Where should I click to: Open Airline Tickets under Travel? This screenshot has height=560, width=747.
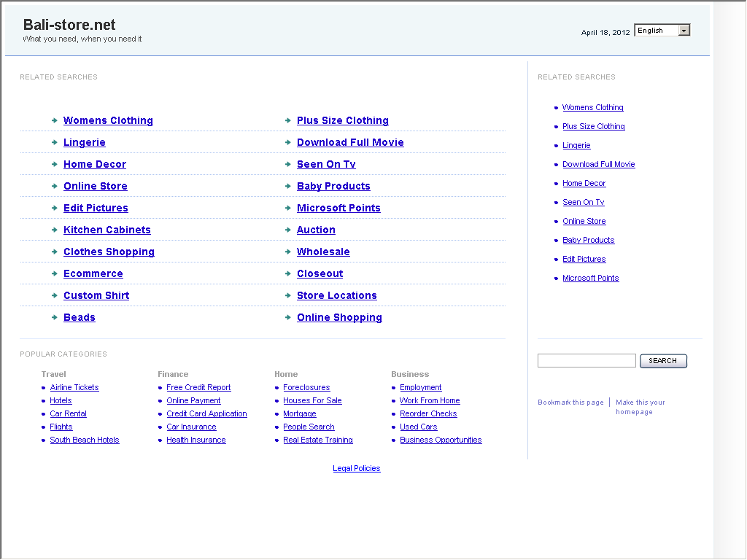[x=74, y=388]
